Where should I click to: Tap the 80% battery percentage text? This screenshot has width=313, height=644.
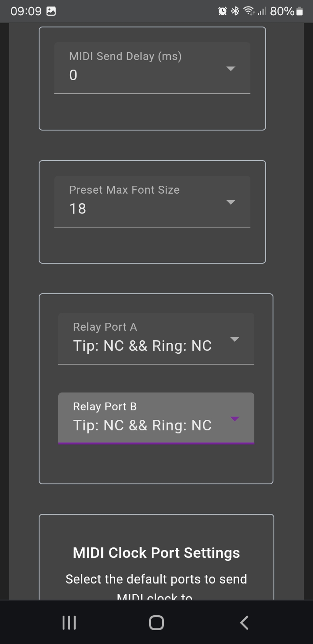click(282, 11)
